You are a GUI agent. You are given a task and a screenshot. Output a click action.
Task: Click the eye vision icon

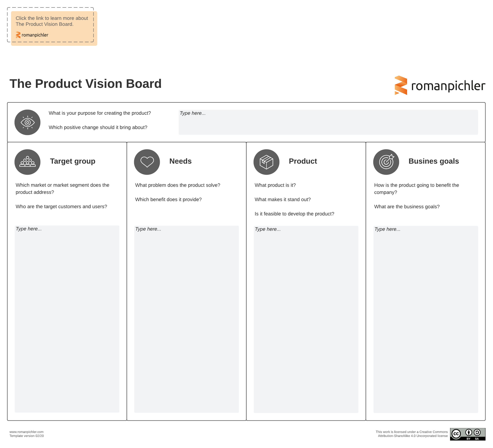27,122
